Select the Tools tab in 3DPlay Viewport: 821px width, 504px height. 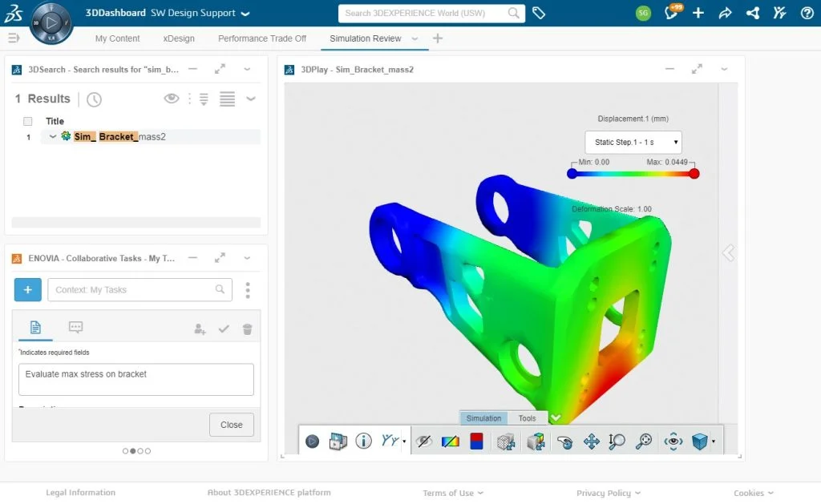pyautogui.click(x=527, y=418)
